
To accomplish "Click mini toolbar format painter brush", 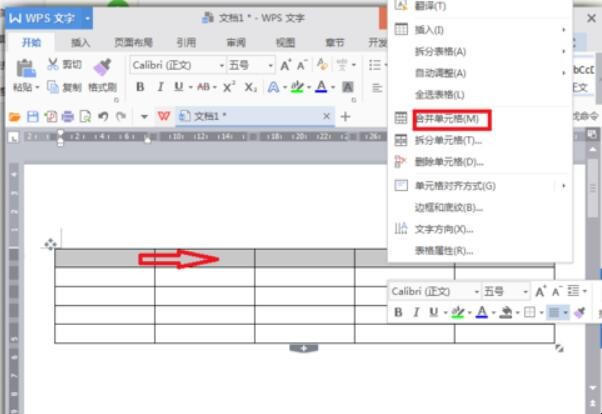I will pyautogui.click(x=580, y=312).
